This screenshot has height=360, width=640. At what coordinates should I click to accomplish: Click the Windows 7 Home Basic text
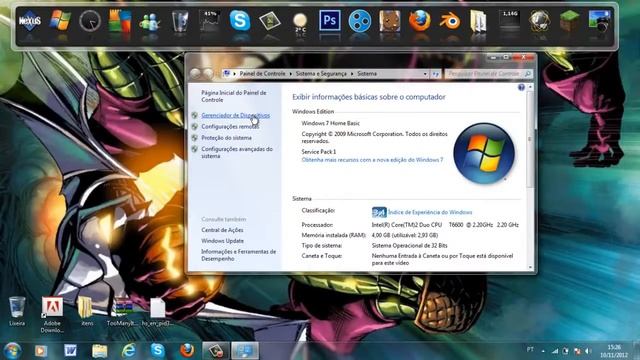[331, 123]
